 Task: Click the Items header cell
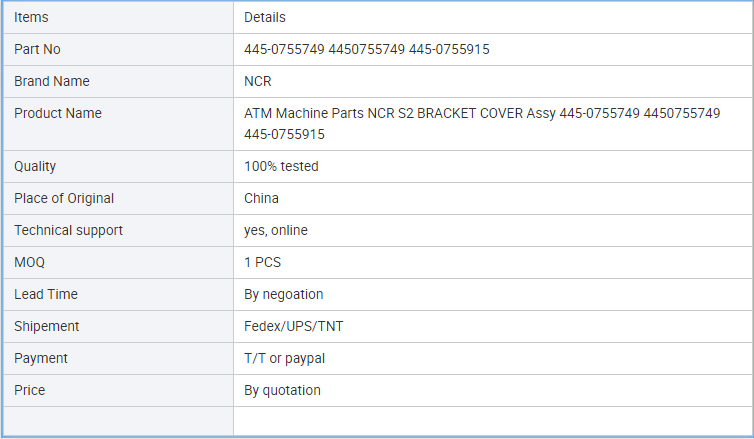[x=118, y=17]
